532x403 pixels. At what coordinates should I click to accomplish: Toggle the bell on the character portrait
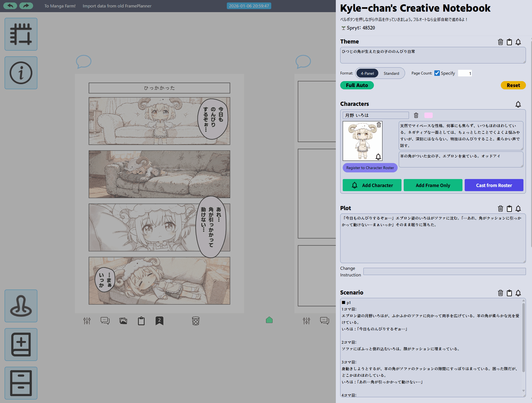coord(378,157)
